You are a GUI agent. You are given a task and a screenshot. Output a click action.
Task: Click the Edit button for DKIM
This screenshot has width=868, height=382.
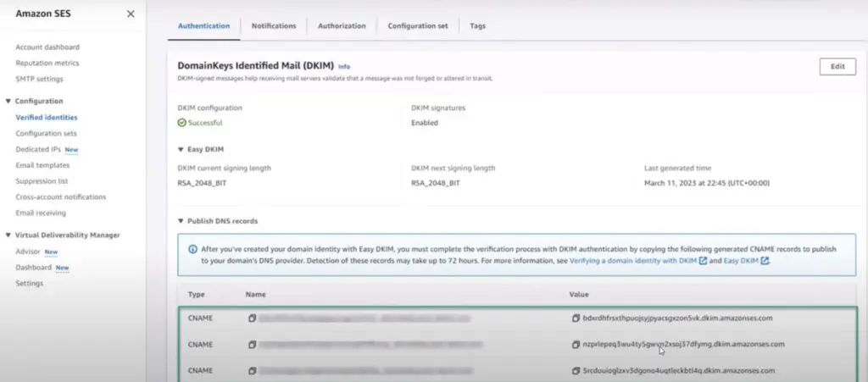[x=837, y=67]
